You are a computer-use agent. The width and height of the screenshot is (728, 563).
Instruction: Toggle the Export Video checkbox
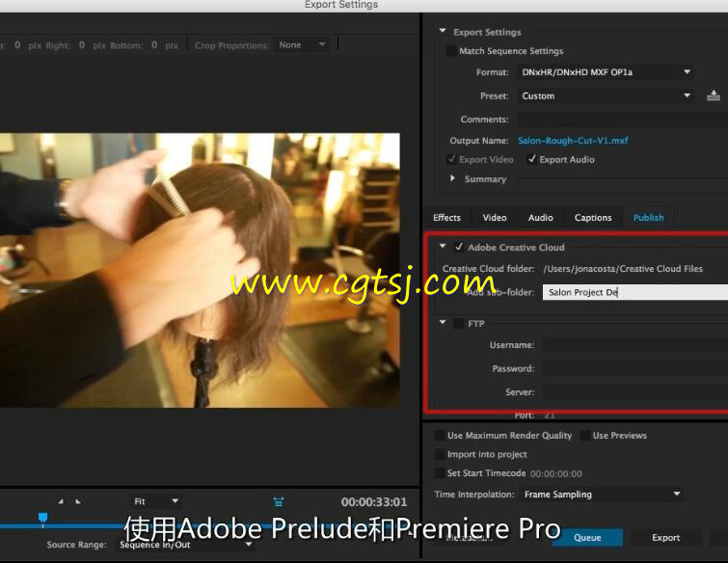coord(451,159)
